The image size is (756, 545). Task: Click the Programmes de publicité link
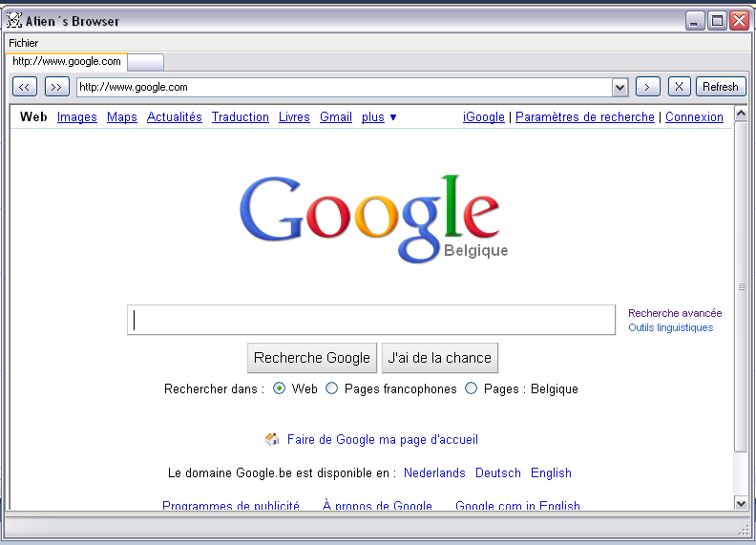[x=231, y=506]
